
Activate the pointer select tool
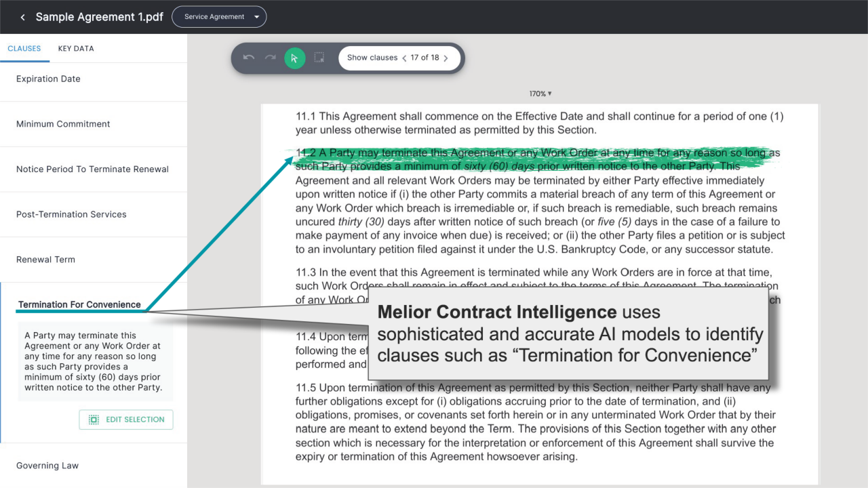pyautogui.click(x=294, y=58)
